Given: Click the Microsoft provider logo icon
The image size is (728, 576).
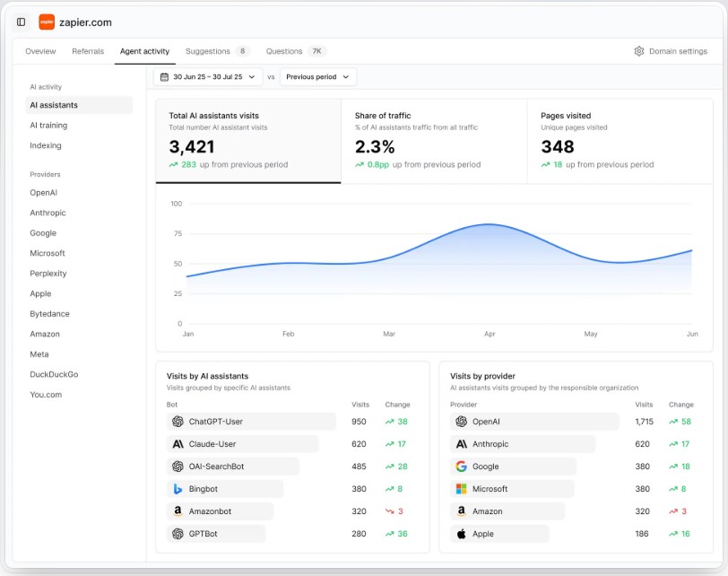Looking at the screenshot, I should click(461, 489).
